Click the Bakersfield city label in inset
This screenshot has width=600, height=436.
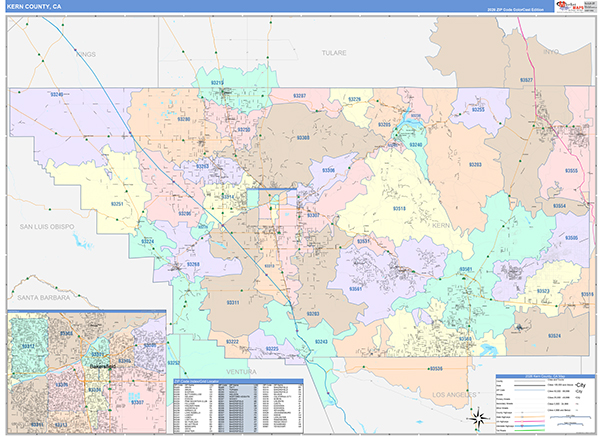coord(103,366)
